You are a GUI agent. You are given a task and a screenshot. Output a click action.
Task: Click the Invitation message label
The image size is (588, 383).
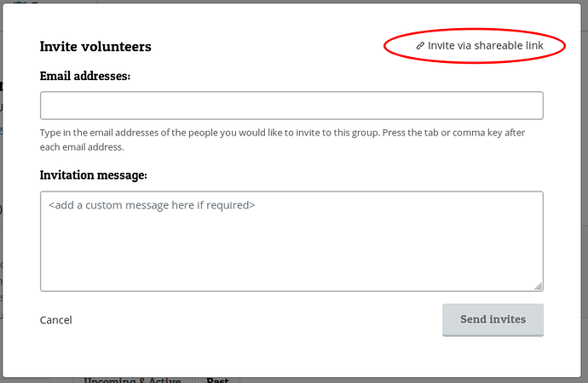94,175
